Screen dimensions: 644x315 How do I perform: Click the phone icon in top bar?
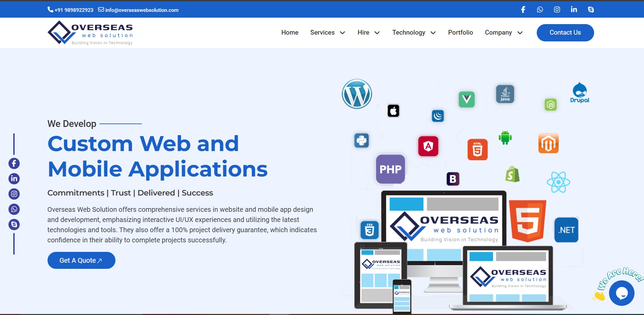pyautogui.click(x=50, y=10)
